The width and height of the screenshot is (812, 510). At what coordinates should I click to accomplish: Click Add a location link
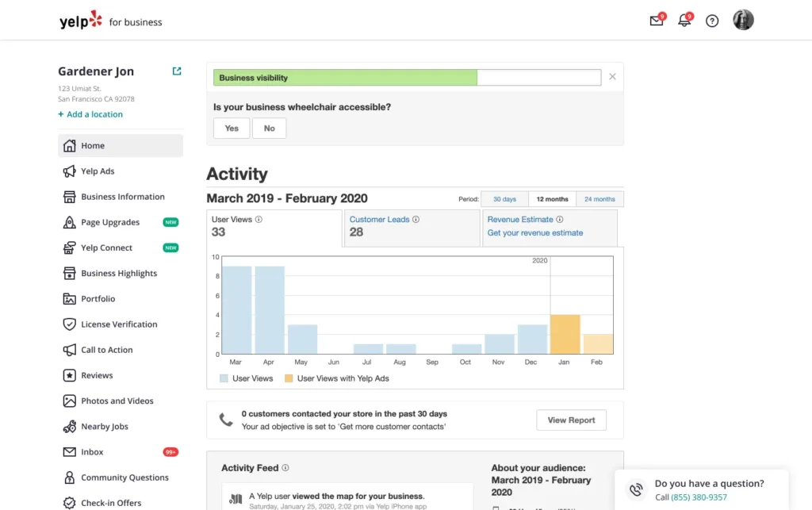point(90,114)
